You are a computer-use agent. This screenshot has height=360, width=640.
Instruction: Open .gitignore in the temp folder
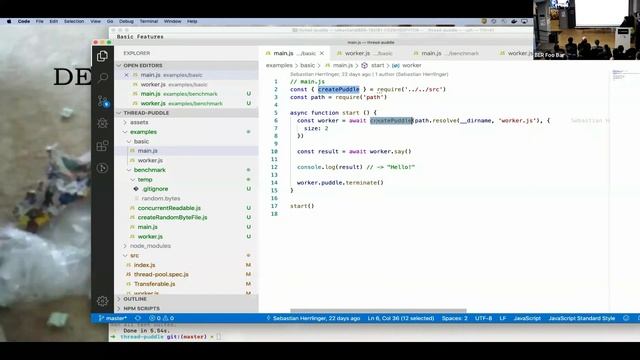tap(155, 189)
